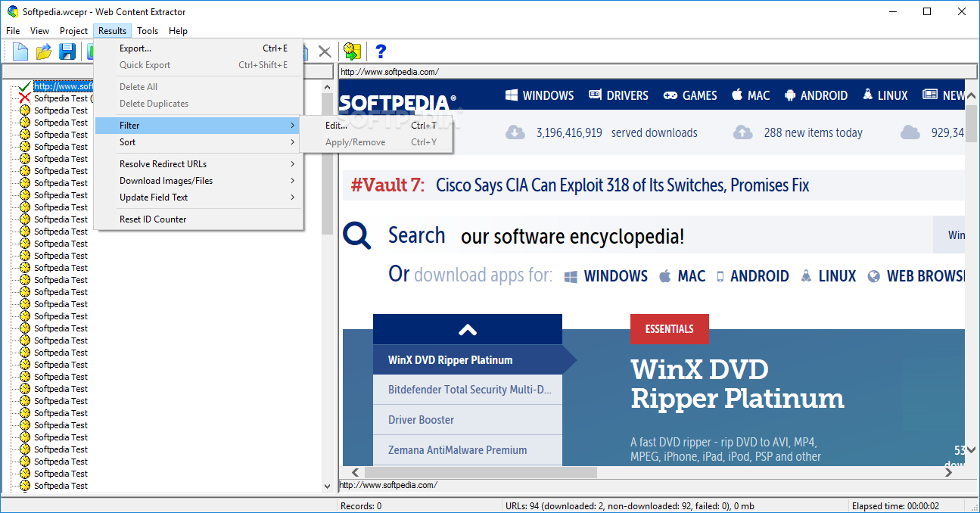
Task: Select Bitdefender Total Security Multi-D... list item
Action: [468, 390]
